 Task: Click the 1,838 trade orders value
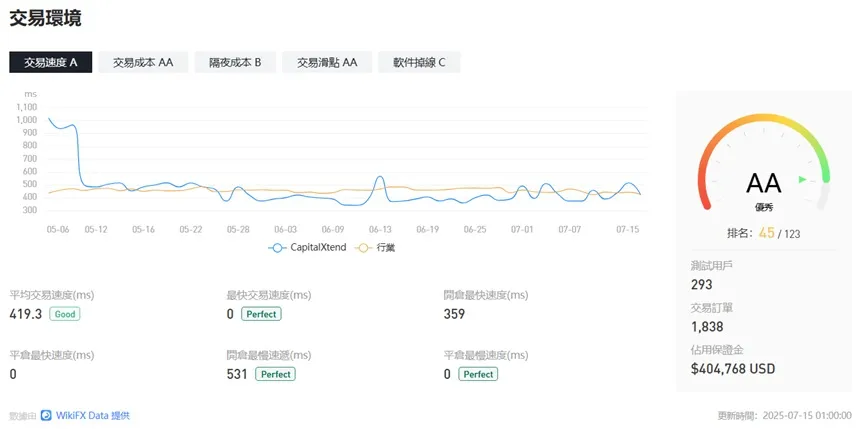[x=707, y=327]
